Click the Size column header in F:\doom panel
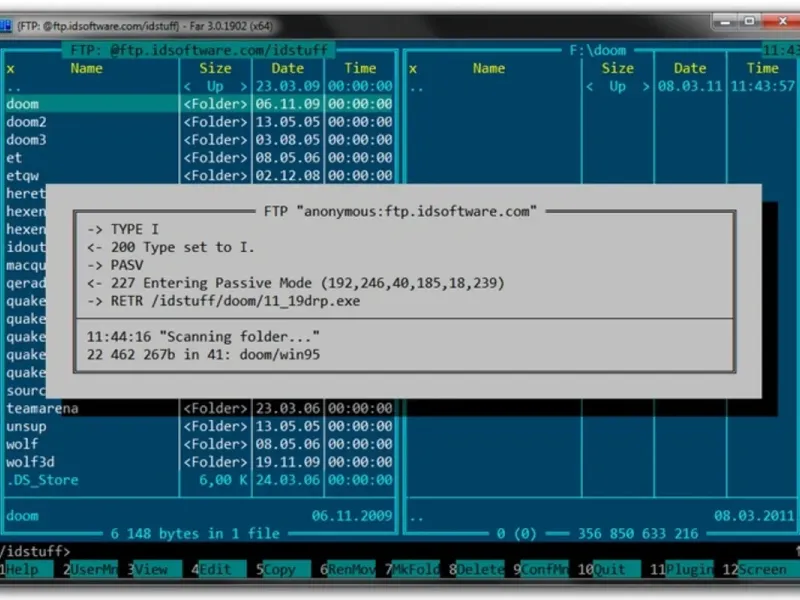The width and height of the screenshot is (800, 600). click(617, 68)
